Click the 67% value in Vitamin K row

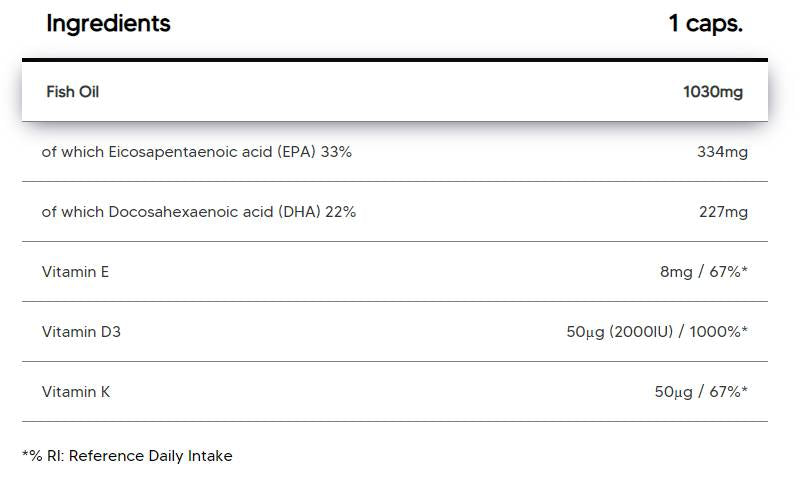click(x=726, y=392)
